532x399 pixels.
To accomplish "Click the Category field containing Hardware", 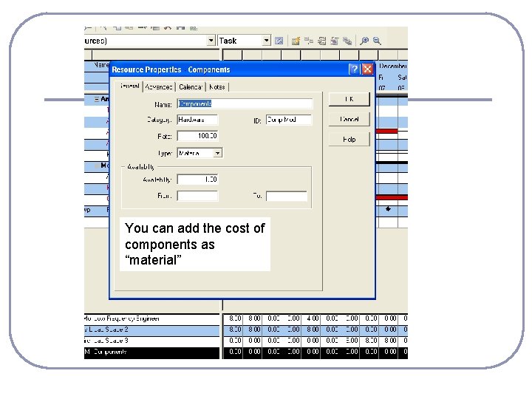I will pos(197,120).
